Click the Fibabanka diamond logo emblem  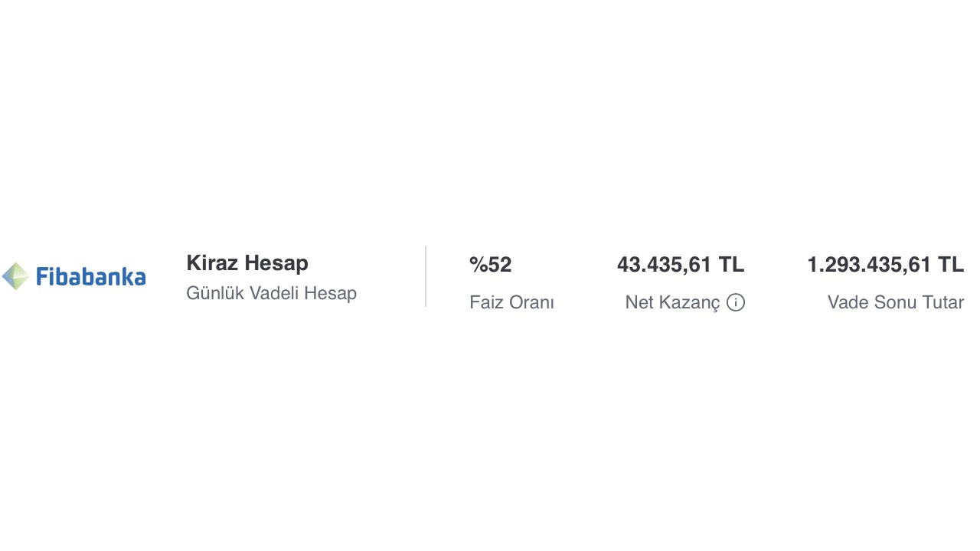click(x=15, y=276)
